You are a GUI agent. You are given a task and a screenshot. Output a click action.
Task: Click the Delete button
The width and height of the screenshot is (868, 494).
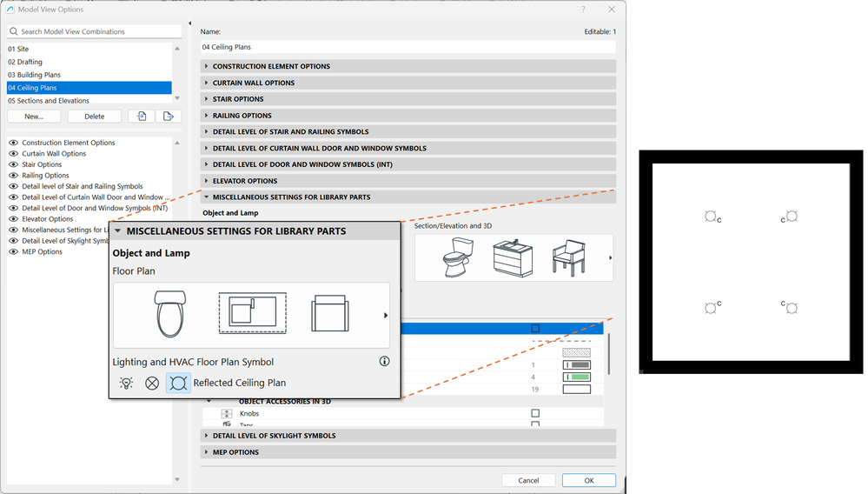click(x=94, y=117)
